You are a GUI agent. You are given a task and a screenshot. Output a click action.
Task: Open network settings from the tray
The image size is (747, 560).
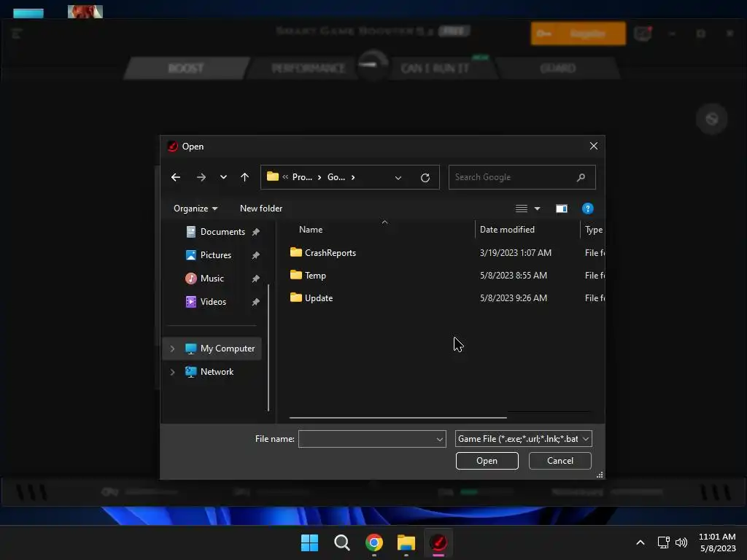663,542
